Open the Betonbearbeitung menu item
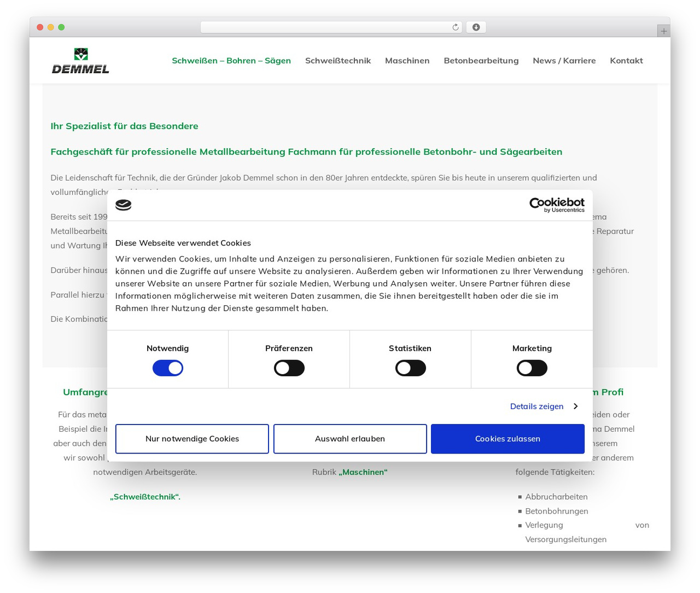This screenshot has height=593, width=700. [481, 61]
